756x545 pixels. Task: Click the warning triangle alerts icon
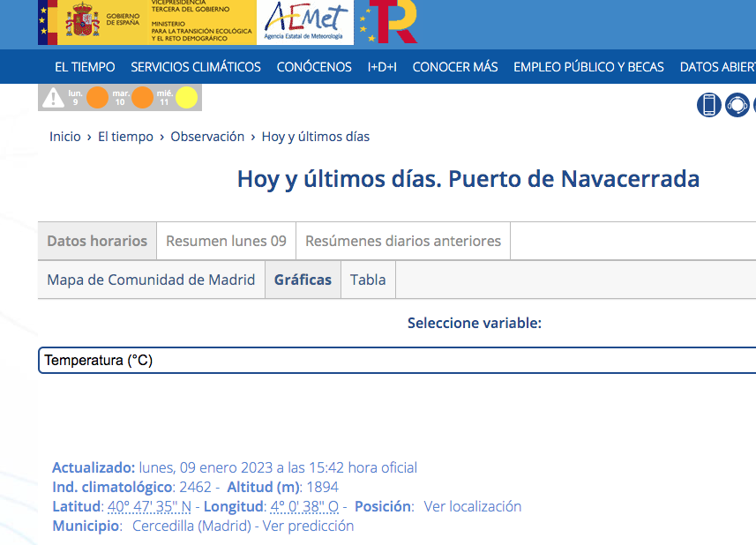(53, 97)
